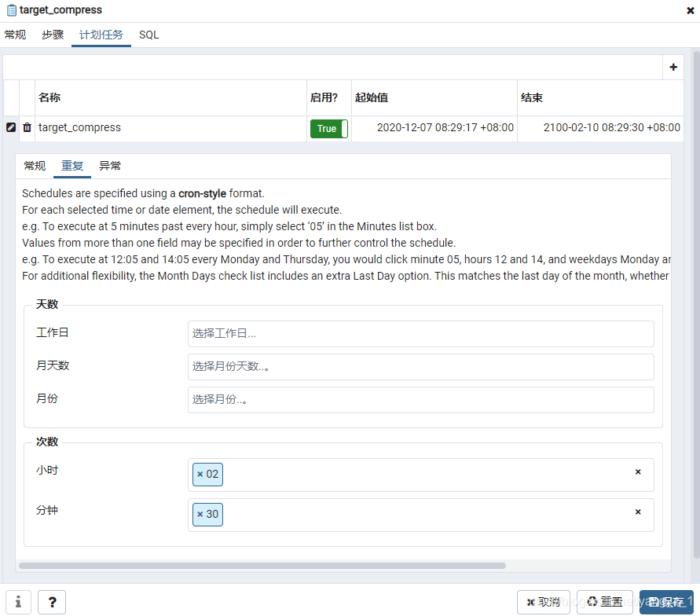Viewport: 700px width, 616px height.
Task: Open the 小时 hours selection box
Action: click(x=420, y=475)
